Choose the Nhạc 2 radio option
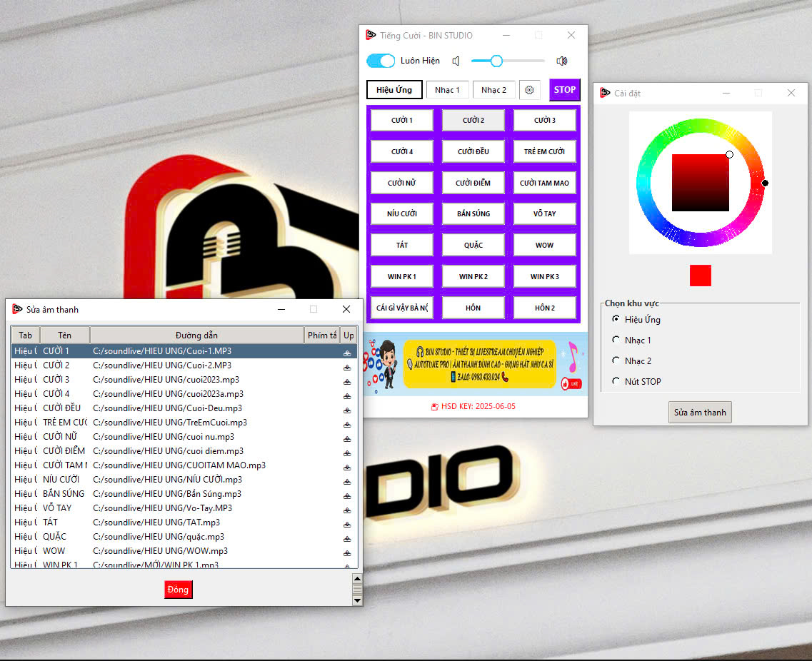 tap(616, 361)
